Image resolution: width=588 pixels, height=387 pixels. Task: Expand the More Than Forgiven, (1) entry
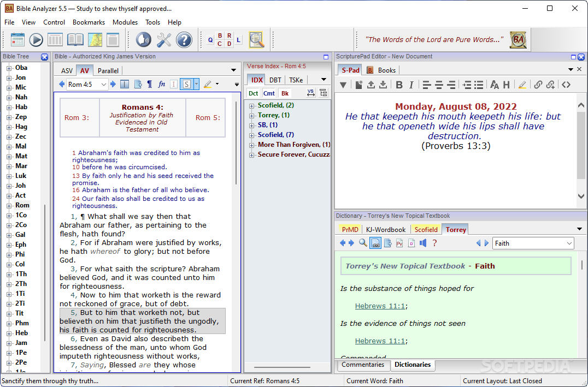point(251,145)
